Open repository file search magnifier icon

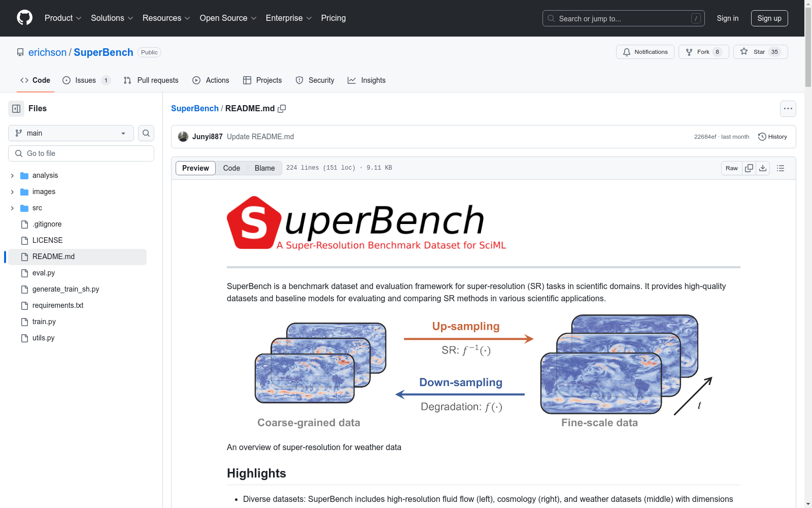[146, 133]
